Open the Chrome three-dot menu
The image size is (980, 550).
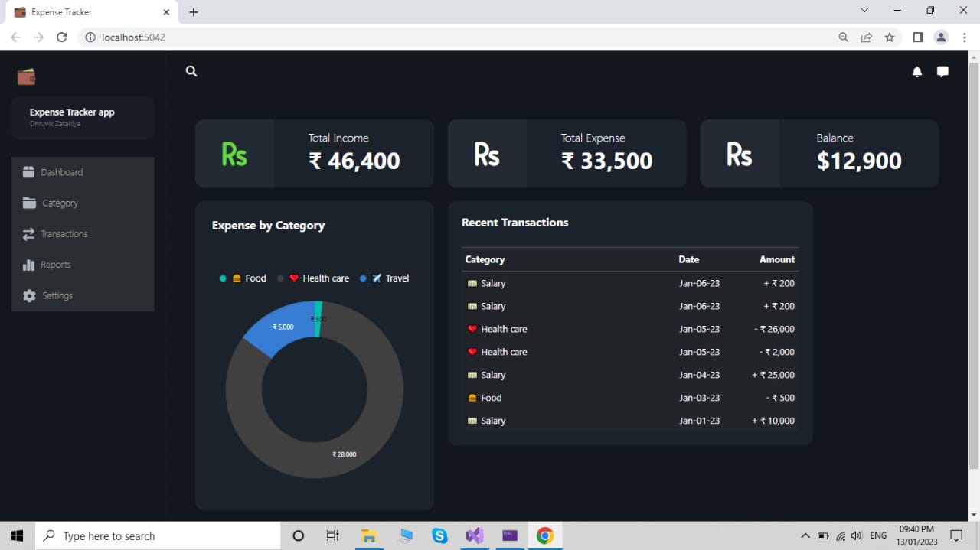[964, 37]
